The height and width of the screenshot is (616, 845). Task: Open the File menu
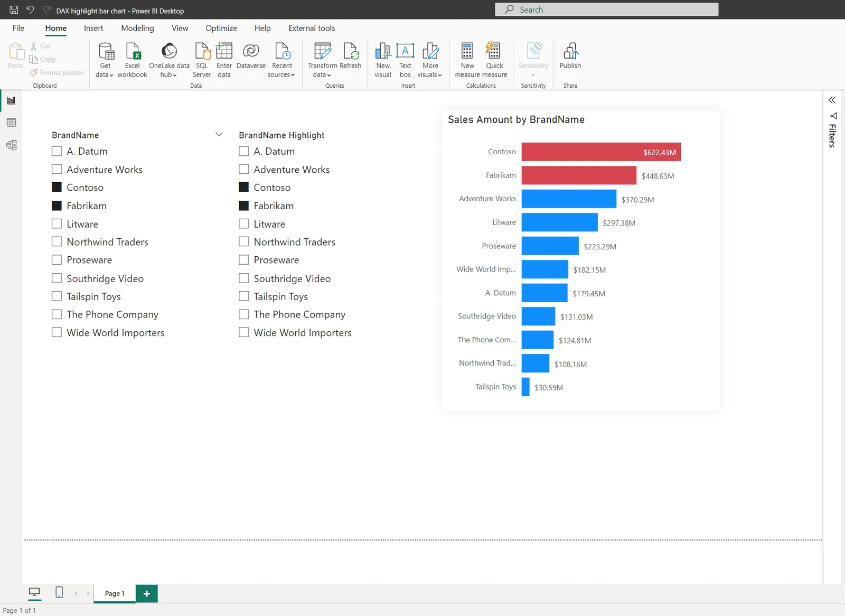click(x=18, y=28)
